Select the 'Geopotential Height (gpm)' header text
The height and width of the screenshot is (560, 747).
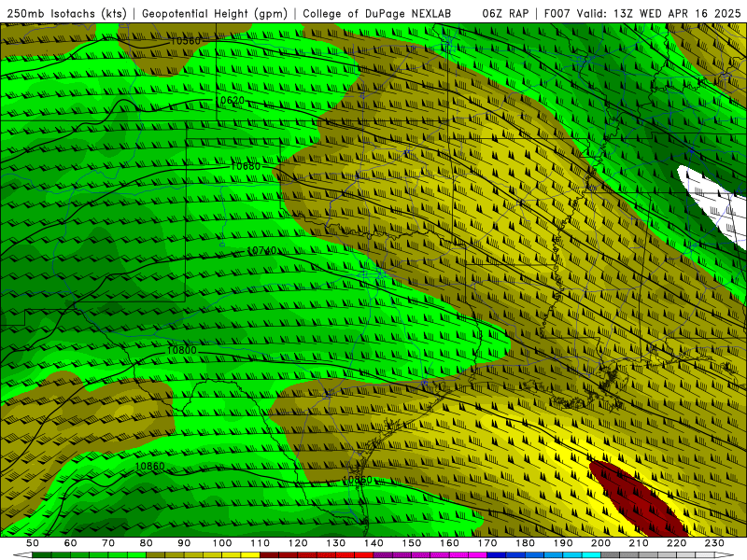click(215, 14)
